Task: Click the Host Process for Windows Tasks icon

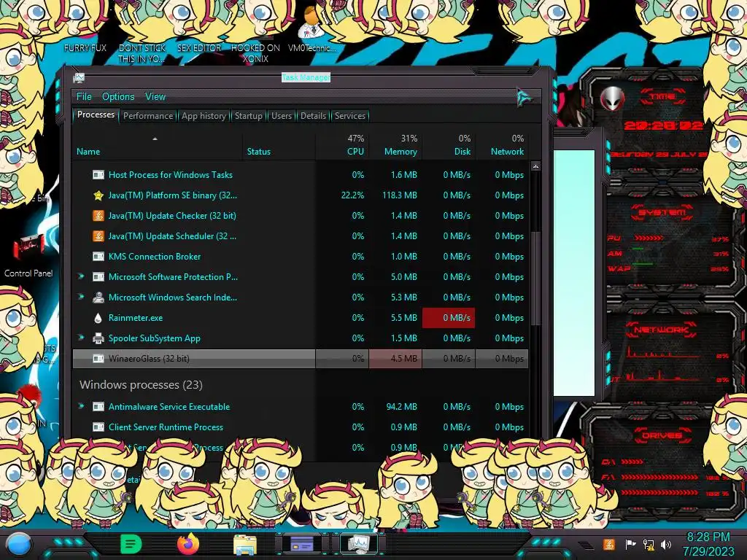Action: click(x=98, y=175)
